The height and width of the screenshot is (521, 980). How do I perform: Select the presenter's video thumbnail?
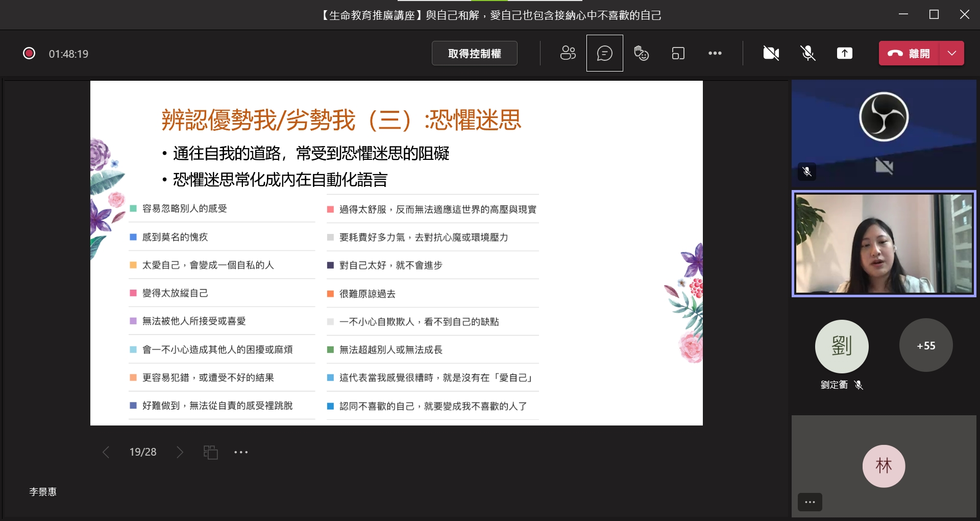click(x=884, y=244)
